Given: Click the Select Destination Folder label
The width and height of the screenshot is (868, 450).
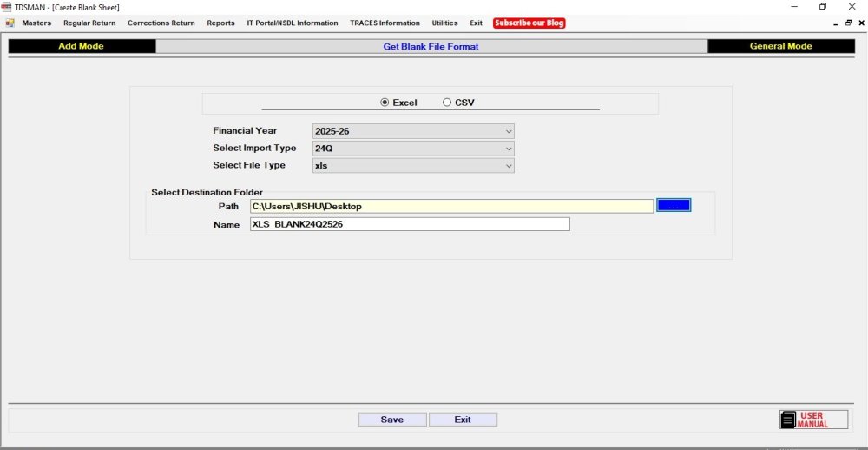Looking at the screenshot, I should 207,192.
